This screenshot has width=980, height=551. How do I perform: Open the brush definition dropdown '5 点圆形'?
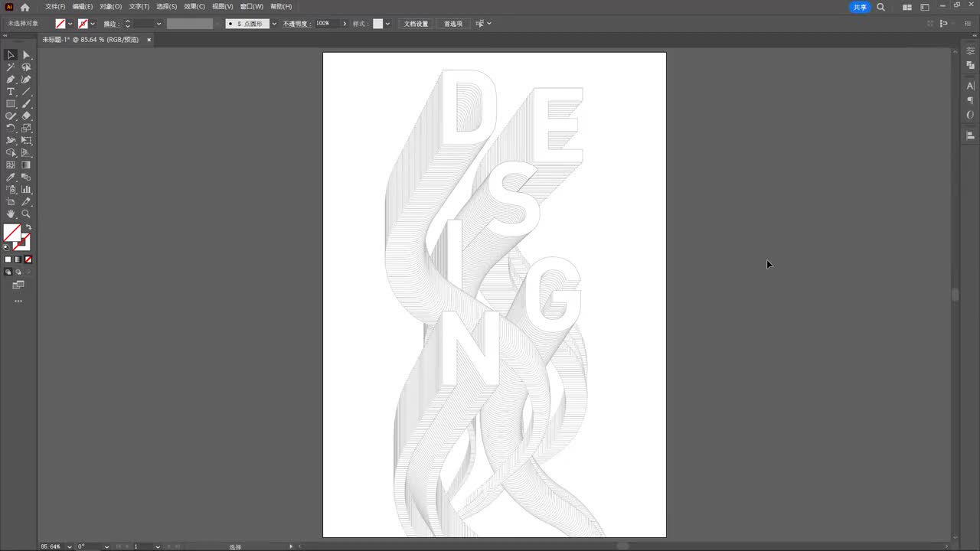[274, 24]
